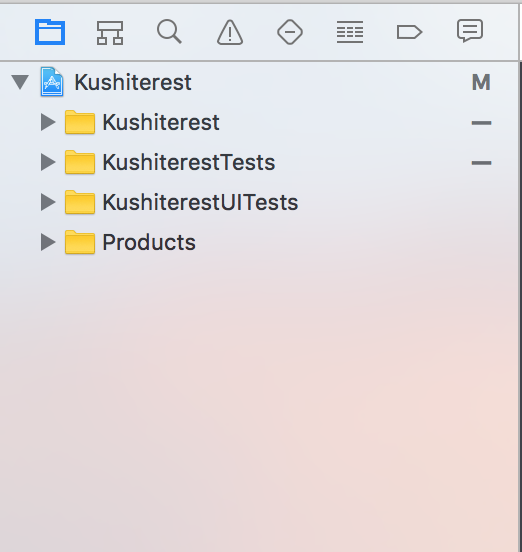Open the Breakpoint navigator tag icon
522x552 pixels.
click(409, 32)
